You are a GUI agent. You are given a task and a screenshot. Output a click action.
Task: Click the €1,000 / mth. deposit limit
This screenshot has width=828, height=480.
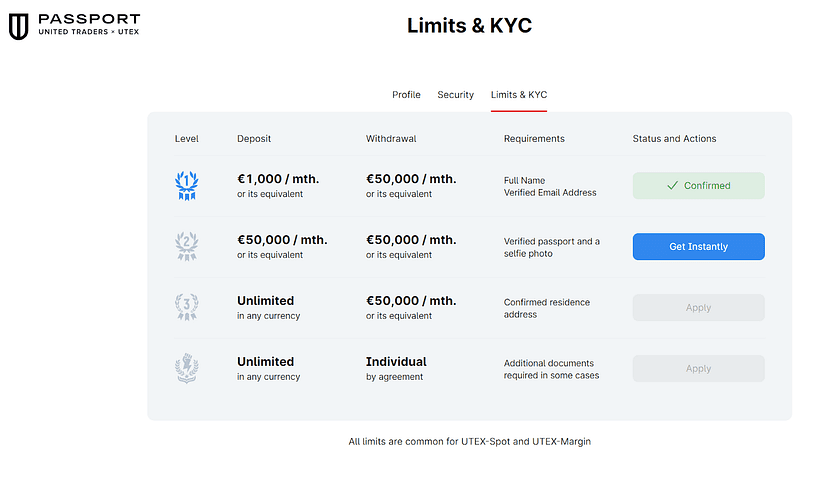(x=278, y=179)
